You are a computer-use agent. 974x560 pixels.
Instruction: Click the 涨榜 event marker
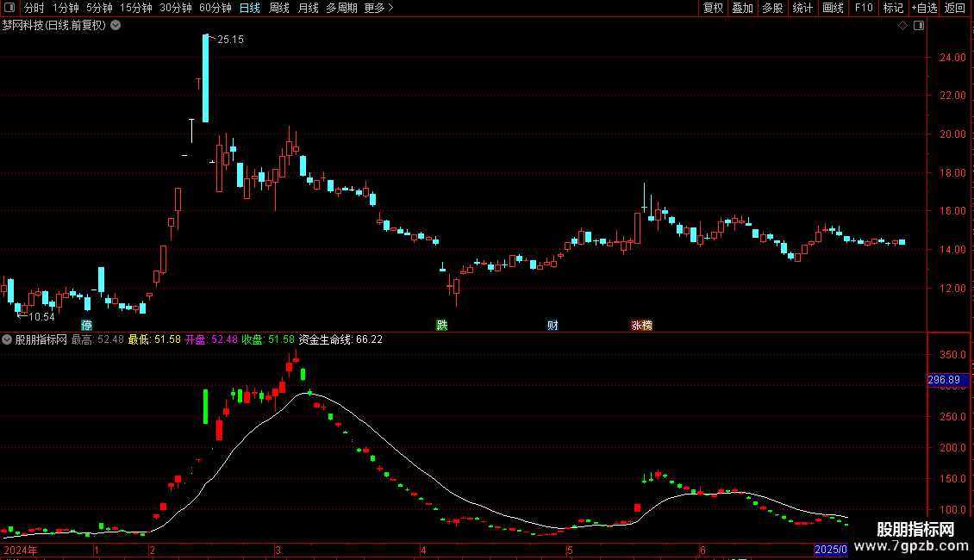tap(641, 326)
